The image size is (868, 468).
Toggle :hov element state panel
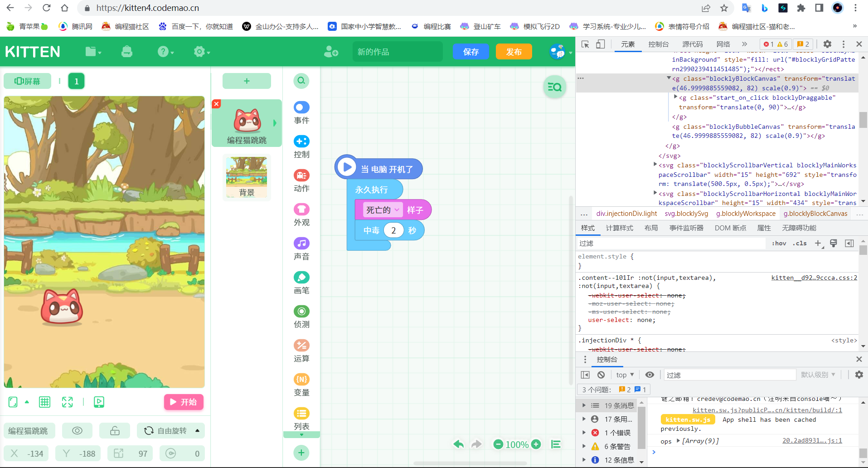pos(779,244)
